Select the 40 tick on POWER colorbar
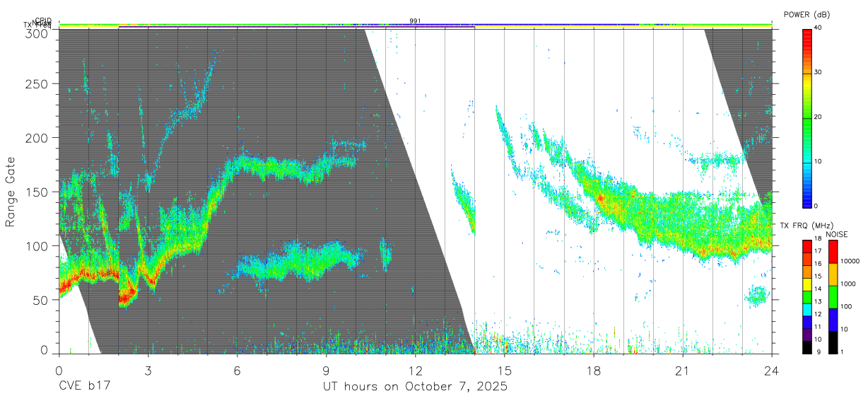Viewport: 868px width, 401px height. coord(819,28)
